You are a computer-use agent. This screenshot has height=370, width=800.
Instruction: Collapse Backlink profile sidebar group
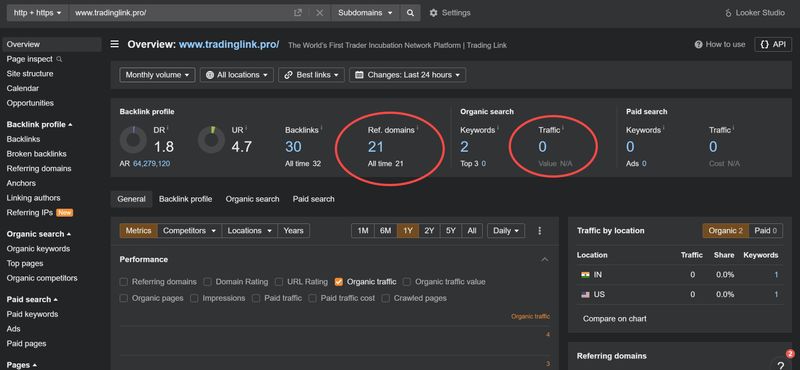pos(39,125)
